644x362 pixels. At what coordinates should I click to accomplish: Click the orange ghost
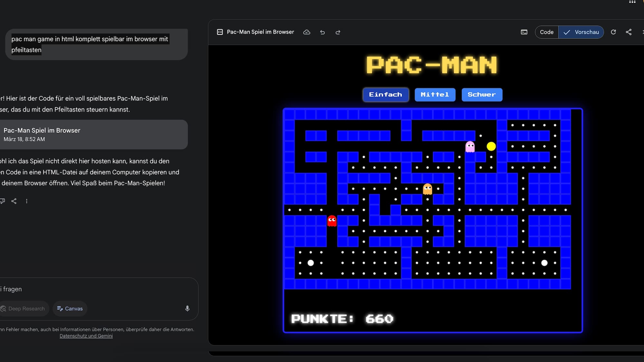pyautogui.click(x=427, y=189)
